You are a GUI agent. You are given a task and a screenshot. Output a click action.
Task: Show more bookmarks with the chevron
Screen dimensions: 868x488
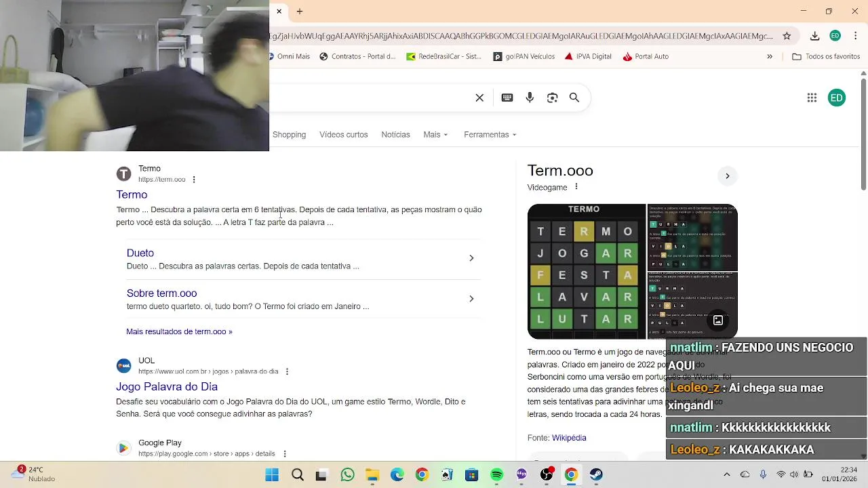point(770,56)
